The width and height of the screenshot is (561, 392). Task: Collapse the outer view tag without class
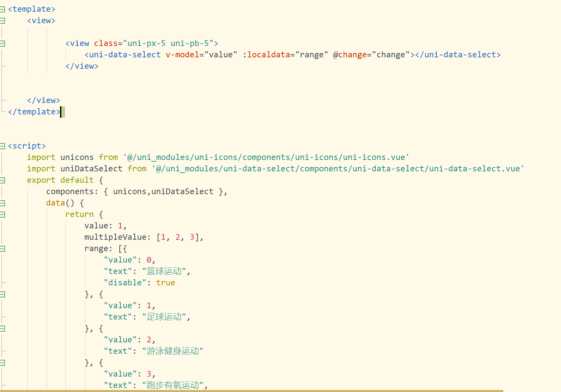coord(2,21)
